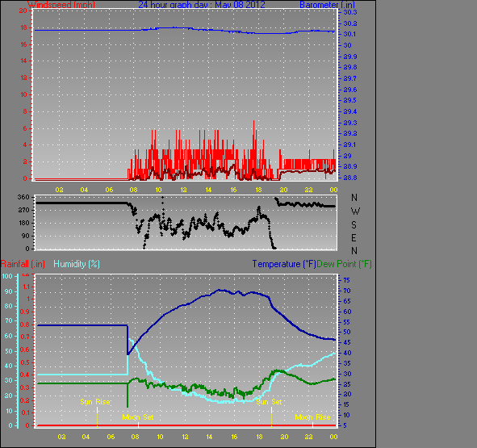This screenshot has width=477, height=448.
Task: Click the Moon Set label
Action: click(138, 417)
